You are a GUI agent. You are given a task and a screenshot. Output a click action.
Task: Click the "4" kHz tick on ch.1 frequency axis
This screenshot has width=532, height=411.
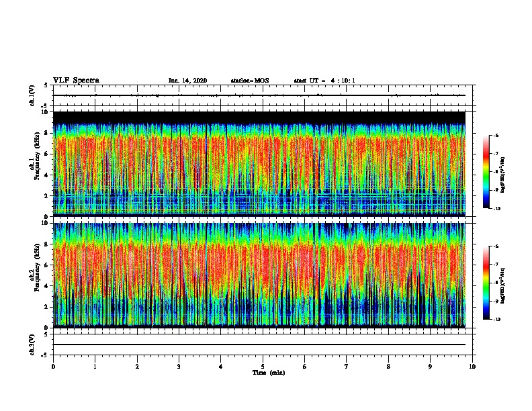click(x=46, y=175)
